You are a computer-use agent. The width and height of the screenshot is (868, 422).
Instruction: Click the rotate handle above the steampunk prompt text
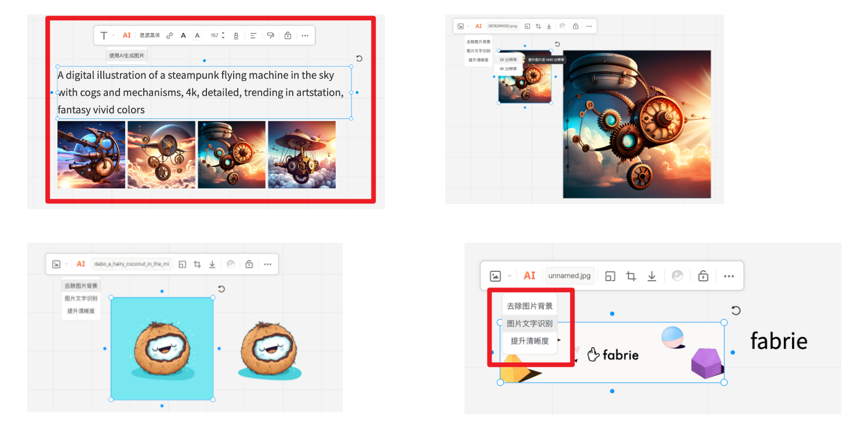pos(359,59)
